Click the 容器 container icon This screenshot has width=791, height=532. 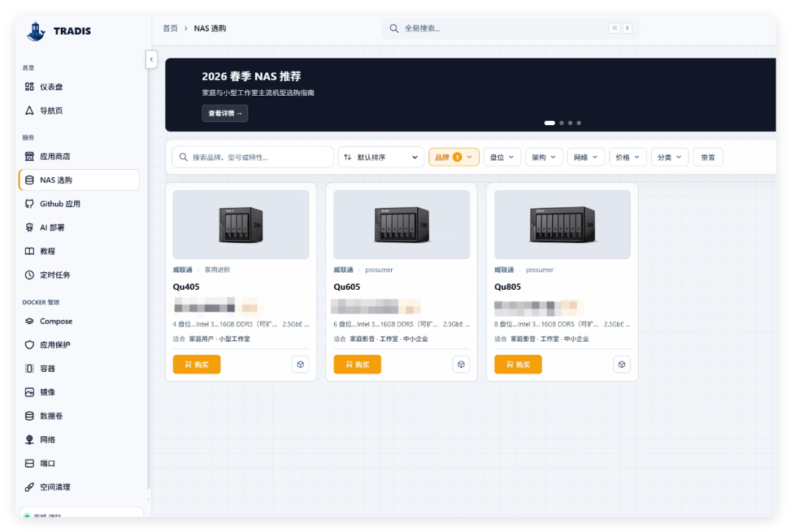[30, 369]
